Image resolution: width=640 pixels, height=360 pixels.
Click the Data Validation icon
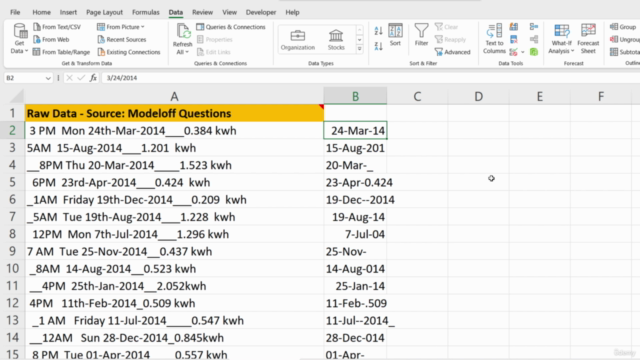tap(514, 52)
